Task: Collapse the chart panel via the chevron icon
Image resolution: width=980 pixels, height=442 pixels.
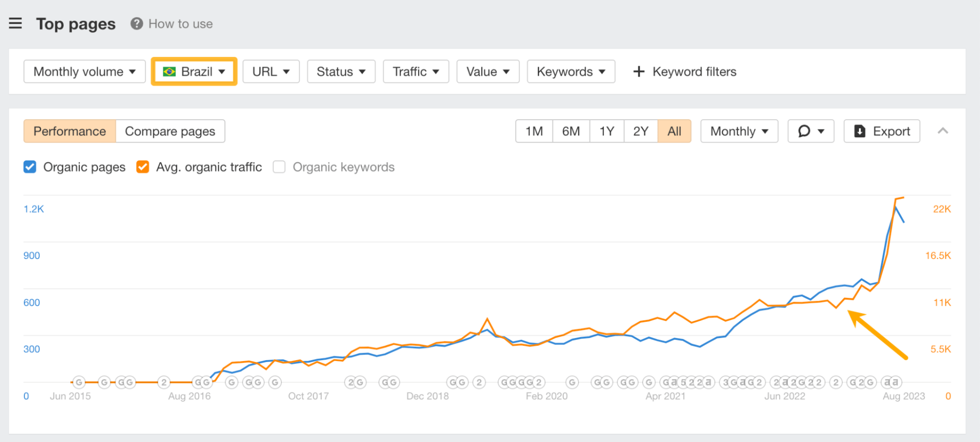Action: tap(943, 131)
